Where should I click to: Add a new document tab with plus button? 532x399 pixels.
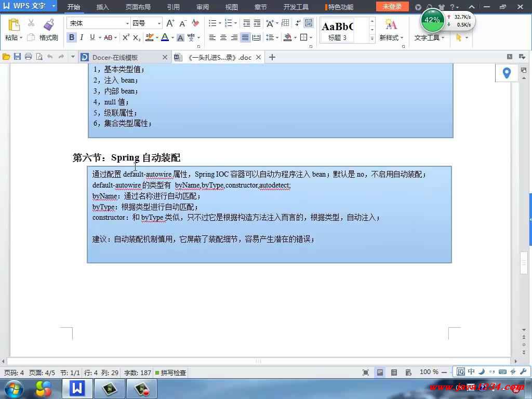tap(272, 57)
